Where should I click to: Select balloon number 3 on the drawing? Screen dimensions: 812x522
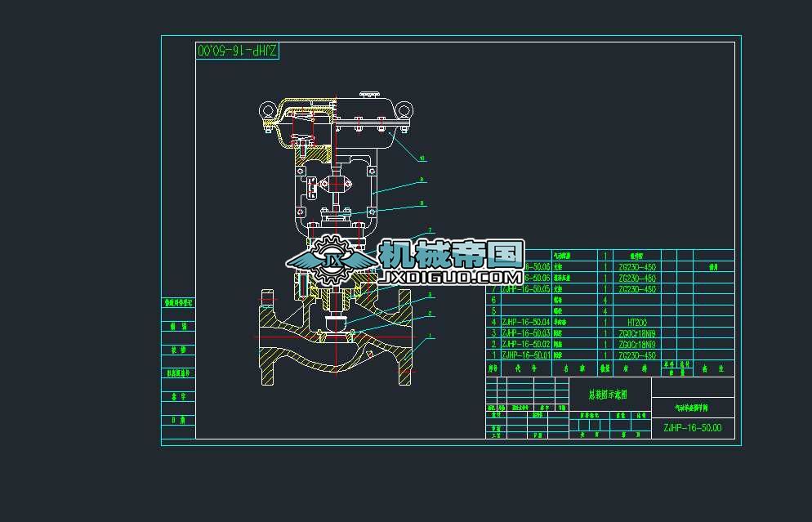pos(430,295)
